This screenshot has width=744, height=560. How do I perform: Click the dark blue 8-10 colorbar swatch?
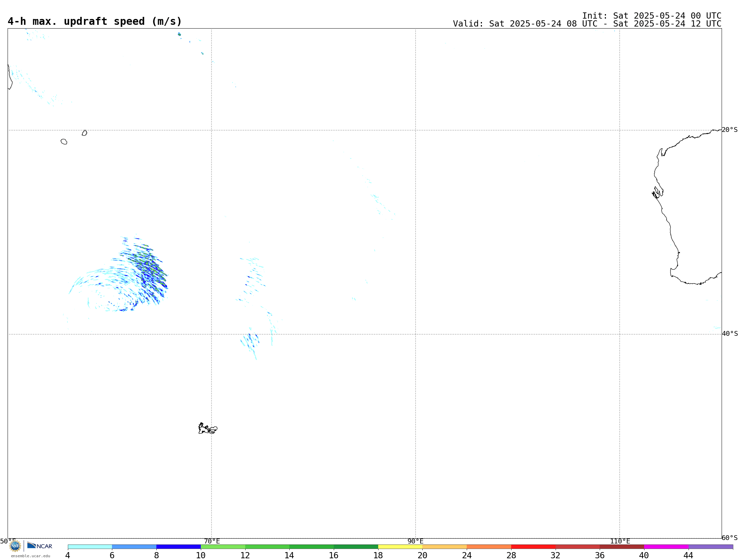pos(179,547)
